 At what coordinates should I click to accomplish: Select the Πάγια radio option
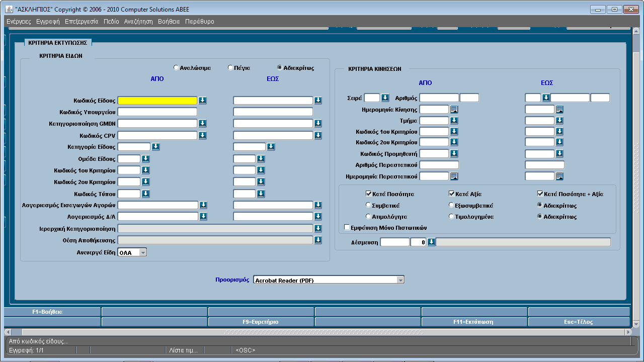coord(230,67)
